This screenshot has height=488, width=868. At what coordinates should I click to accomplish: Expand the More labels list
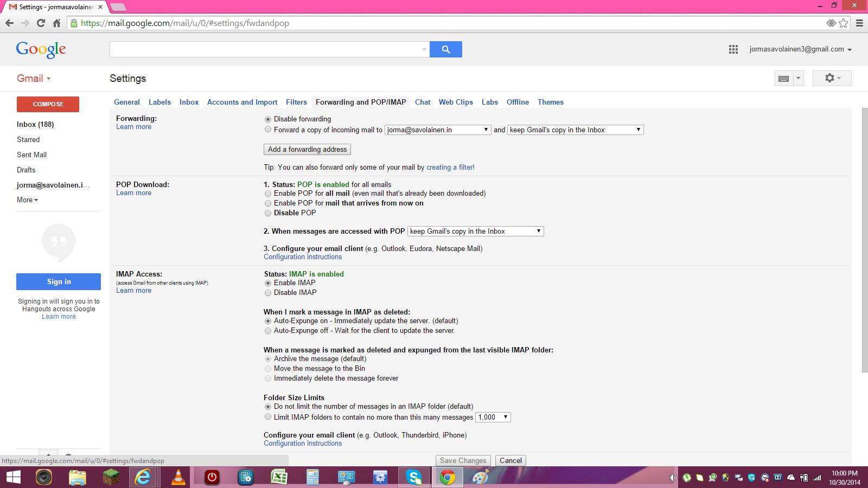pos(27,200)
